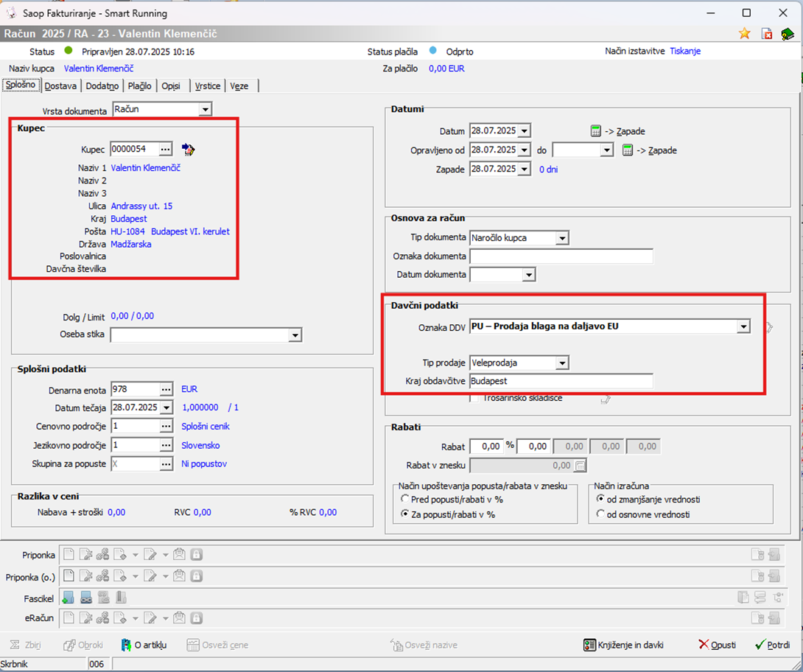The image size is (803, 672).
Task: Click the envelope icon in Priponka row
Action: pos(179,555)
